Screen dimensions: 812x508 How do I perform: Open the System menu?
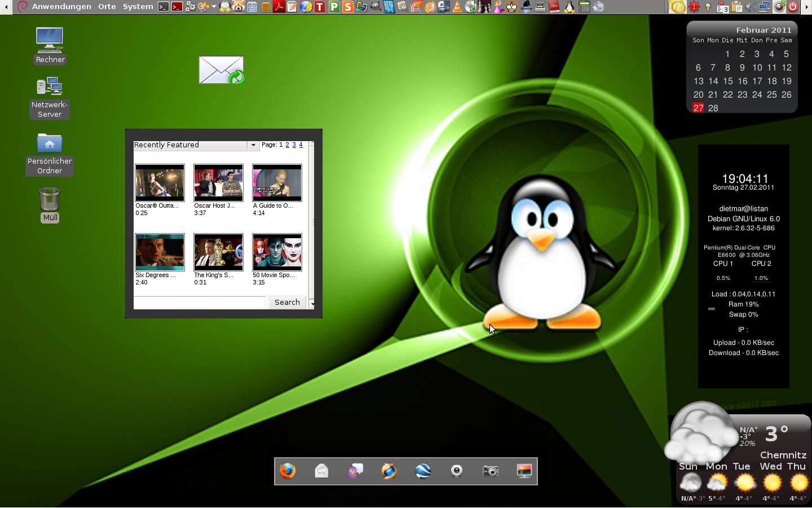coord(138,7)
